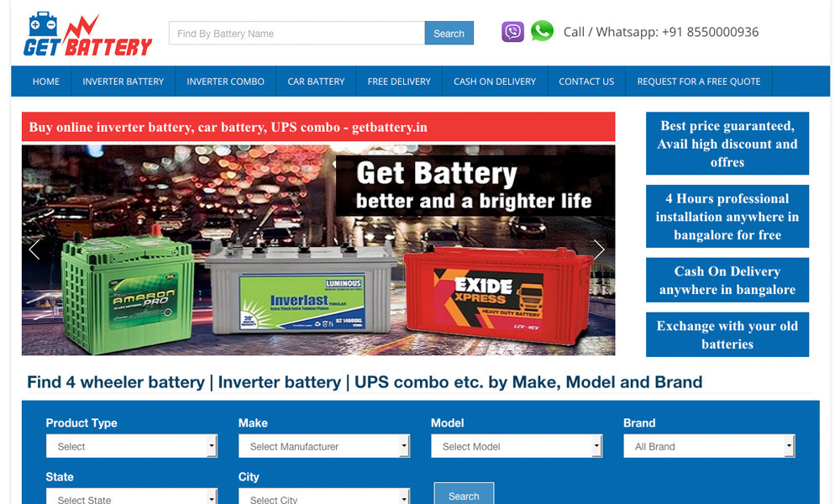Image resolution: width=840 pixels, height=504 pixels.
Task: Click the Cash On Delivery anywhere banner
Action: pyautogui.click(x=727, y=280)
